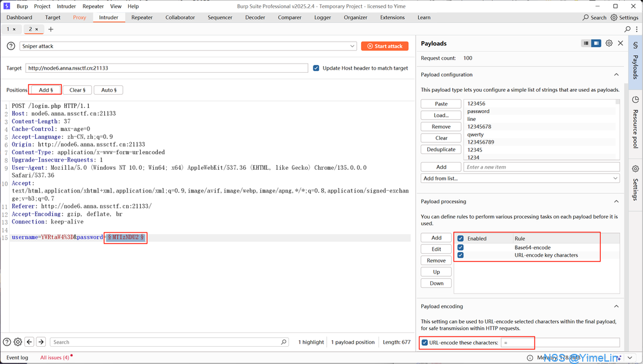Switch Payloads panel to list layout icon
The image size is (643, 364).
pyautogui.click(x=586, y=43)
